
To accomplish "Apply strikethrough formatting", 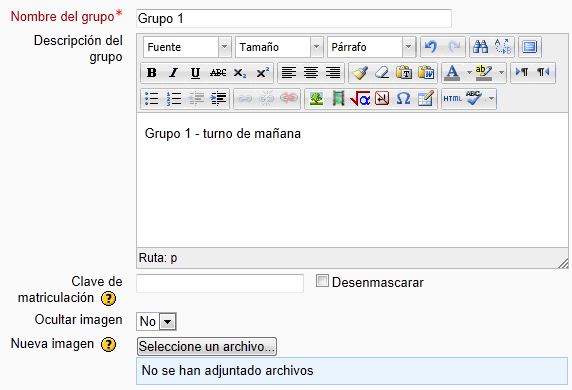I will (218, 73).
